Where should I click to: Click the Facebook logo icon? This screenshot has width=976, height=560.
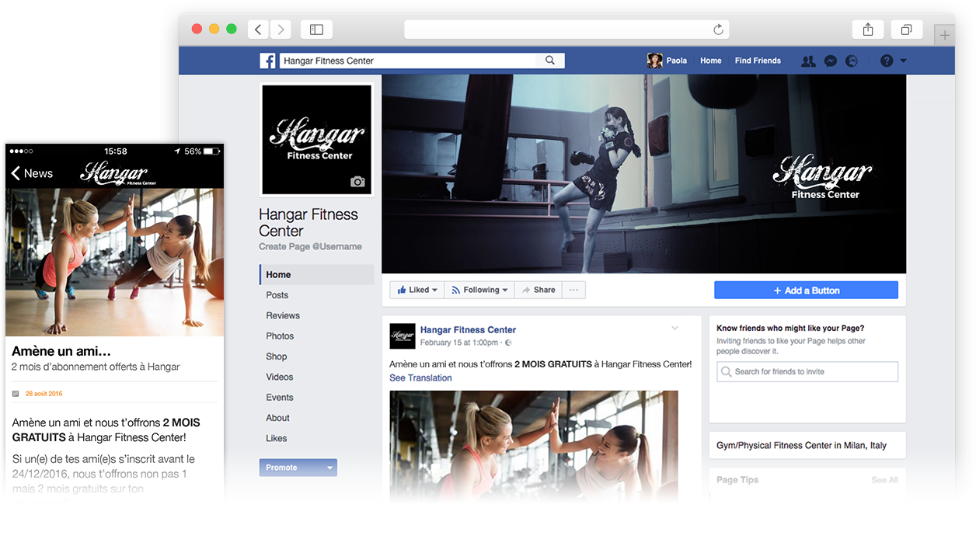tap(267, 61)
